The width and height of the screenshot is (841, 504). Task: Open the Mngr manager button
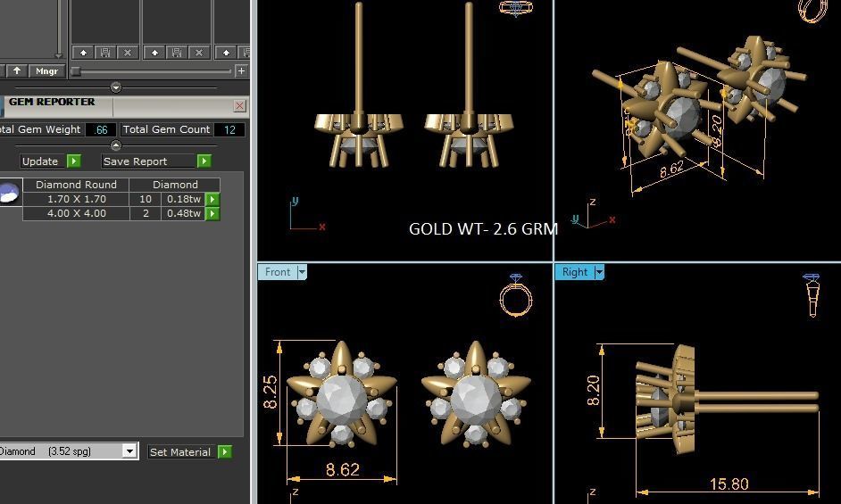point(46,70)
